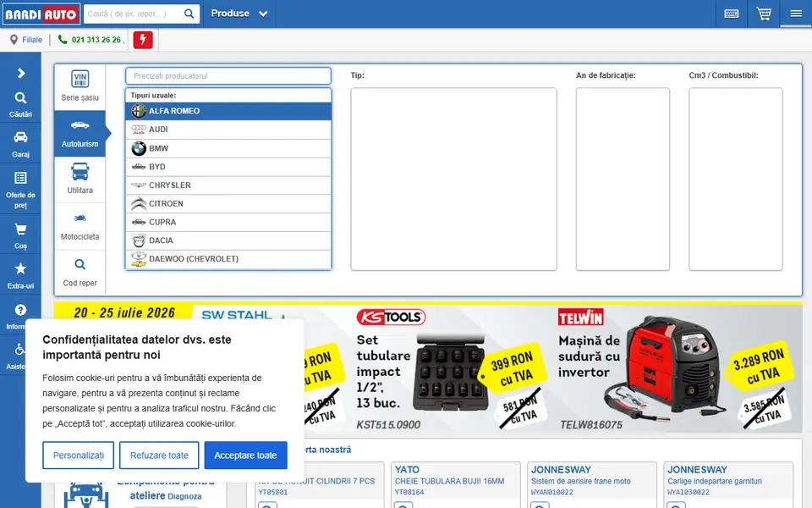Click the Refuzare toate cookie button
The height and width of the screenshot is (508, 812).
pos(159,456)
